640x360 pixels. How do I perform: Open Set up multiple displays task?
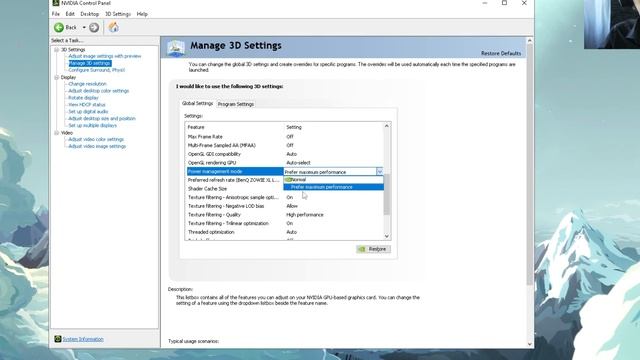(93, 125)
